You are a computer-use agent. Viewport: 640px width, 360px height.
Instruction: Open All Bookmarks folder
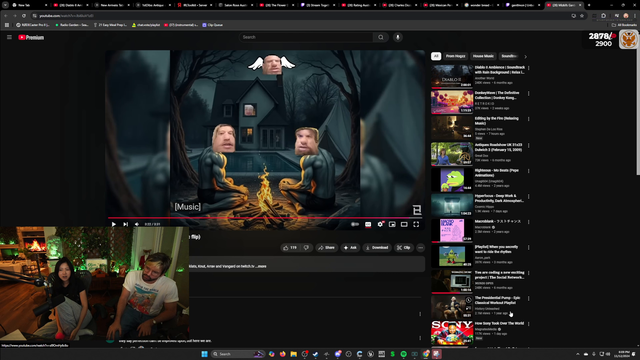pos(624,25)
